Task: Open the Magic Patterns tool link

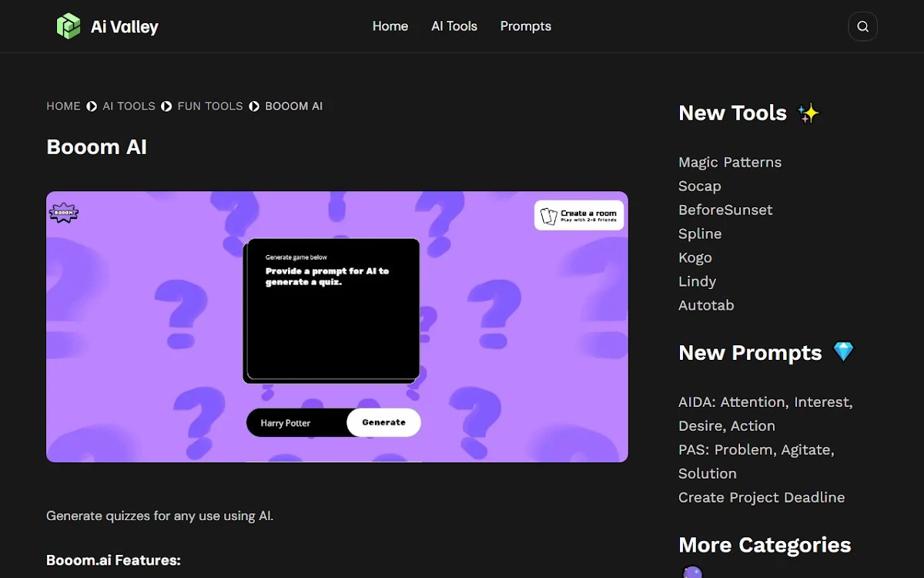Action: pyautogui.click(x=730, y=162)
